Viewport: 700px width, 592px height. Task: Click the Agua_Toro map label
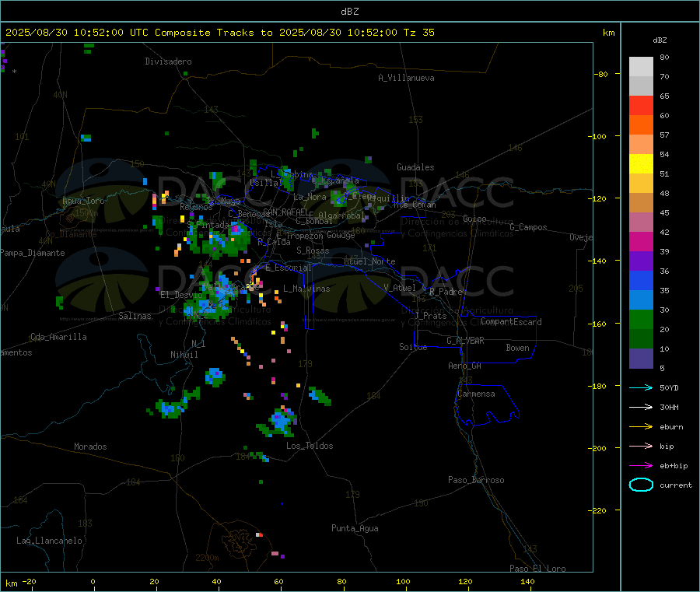coord(83,201)
